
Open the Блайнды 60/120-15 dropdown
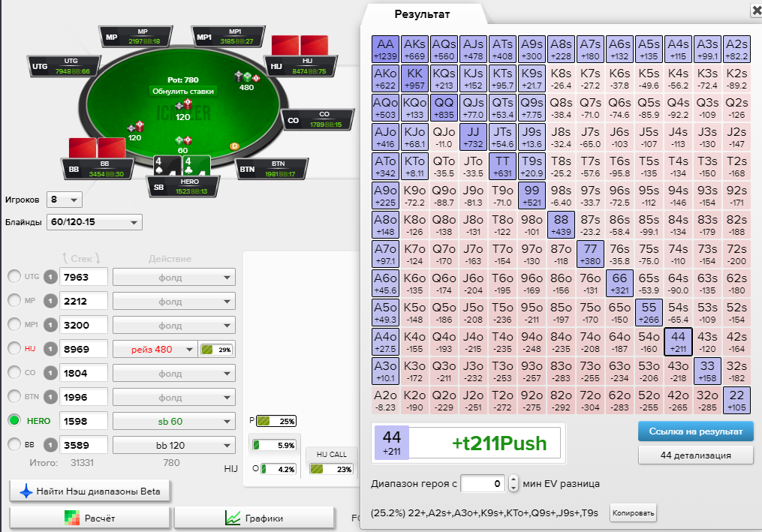95,222
